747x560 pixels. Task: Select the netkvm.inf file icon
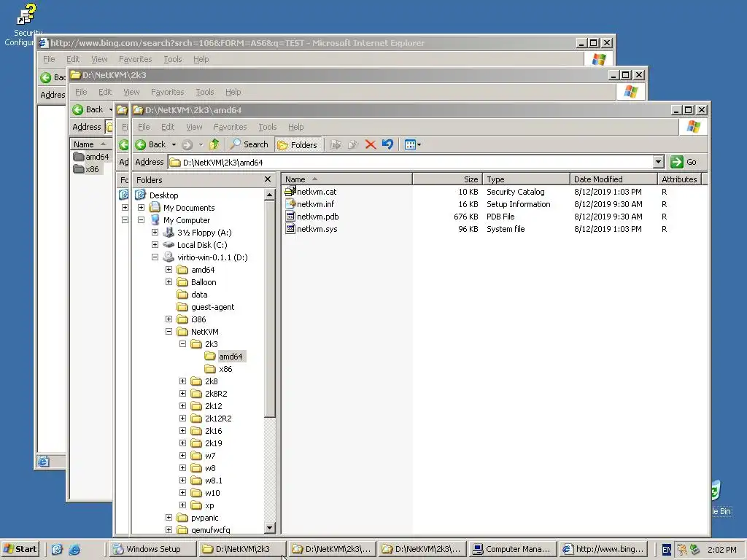pos(290,204)
